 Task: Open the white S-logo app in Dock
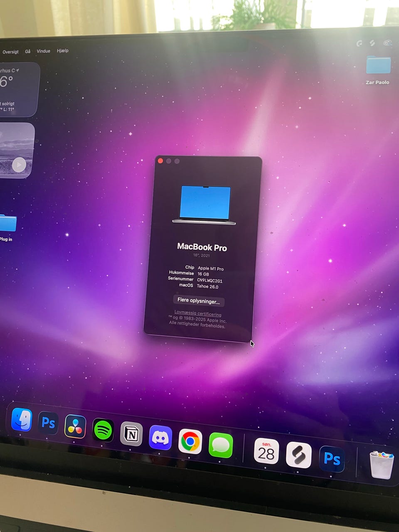(x=298, y=455)
